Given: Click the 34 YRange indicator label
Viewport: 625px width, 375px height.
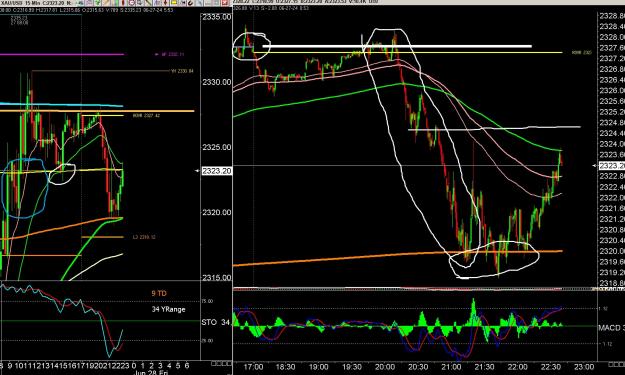Looking at the screenshot, I should click(x=168, y=309).
